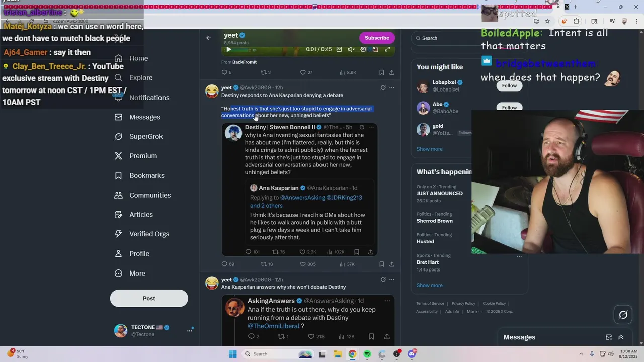Unmute the video player sound
The height and width of the screenshot is (362, 644).
pos(351,49)
